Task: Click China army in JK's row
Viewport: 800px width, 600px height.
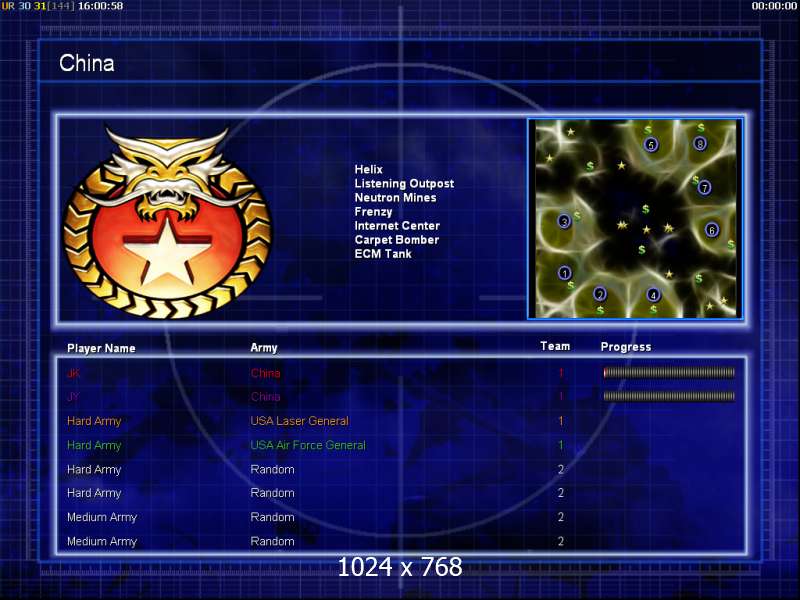Action: [265, 373]
